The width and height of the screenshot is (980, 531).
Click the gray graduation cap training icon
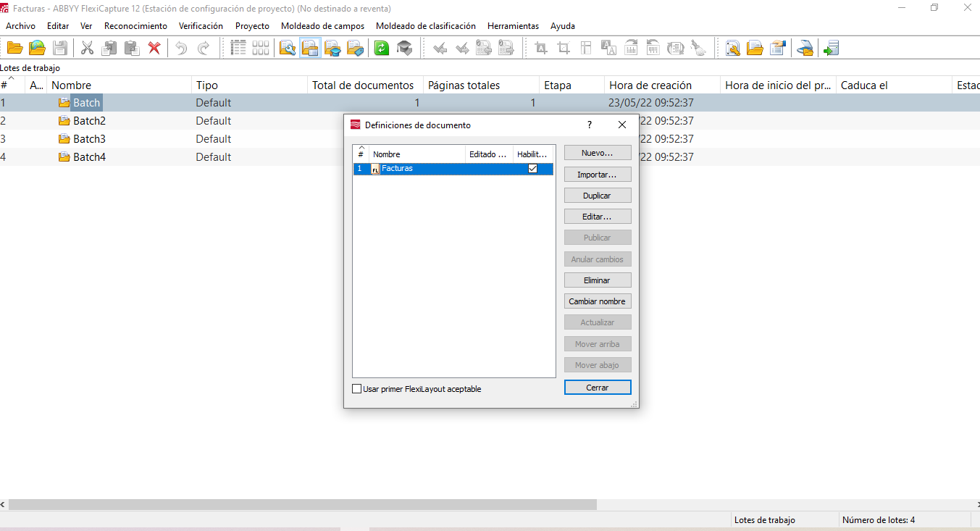click(x=404, y=48)
